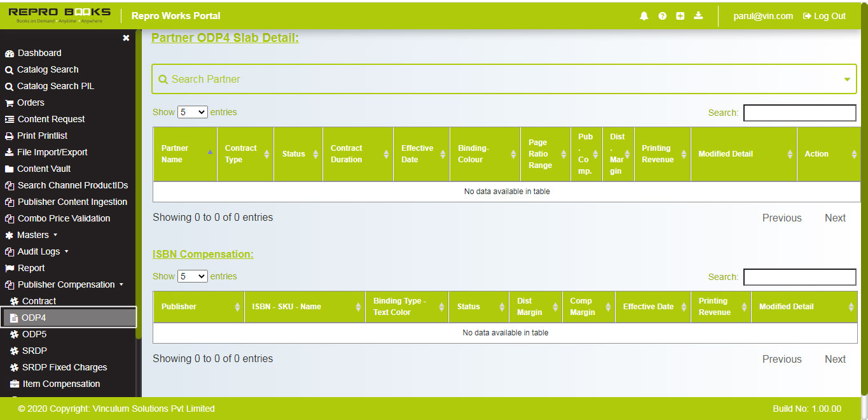This screenshot has height=420, width=868.
Task: Open Show entries dropdown for ISBN Compensation
Action: point(192,276)
